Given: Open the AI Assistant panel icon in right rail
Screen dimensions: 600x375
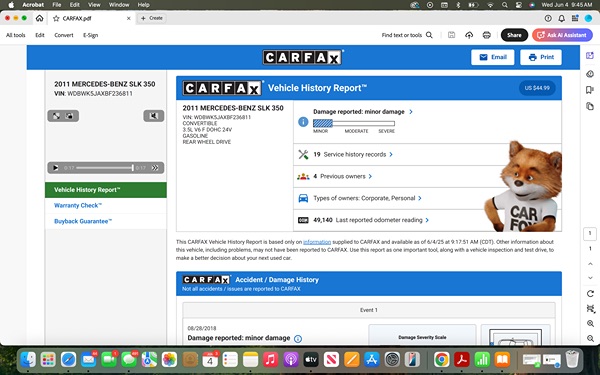Looking at the screenshot, I should [590, 55].
